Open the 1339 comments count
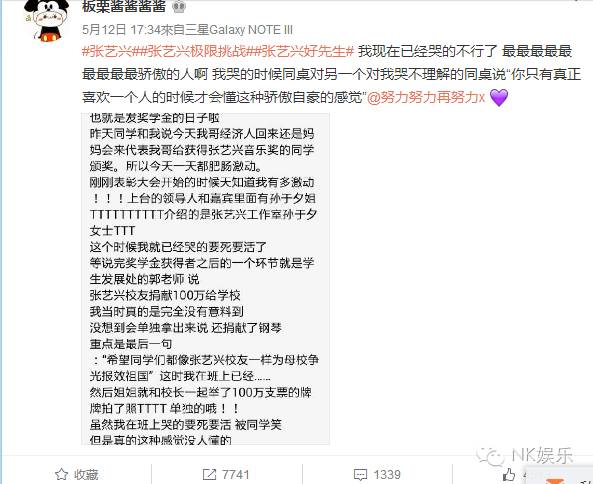This screenshot has height=484, width=593. pos(387,475)
